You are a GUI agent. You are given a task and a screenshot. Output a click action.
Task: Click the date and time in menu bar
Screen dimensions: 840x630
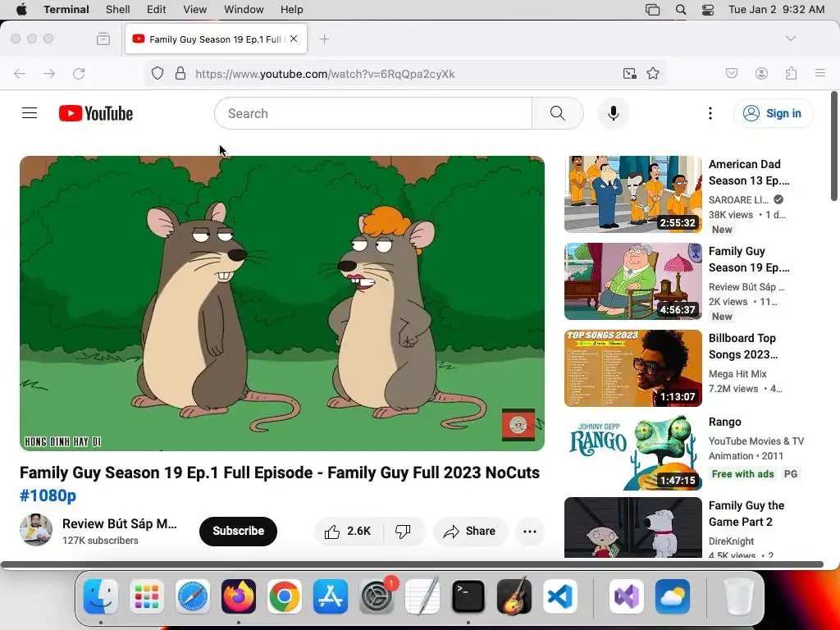click(776, 10)
